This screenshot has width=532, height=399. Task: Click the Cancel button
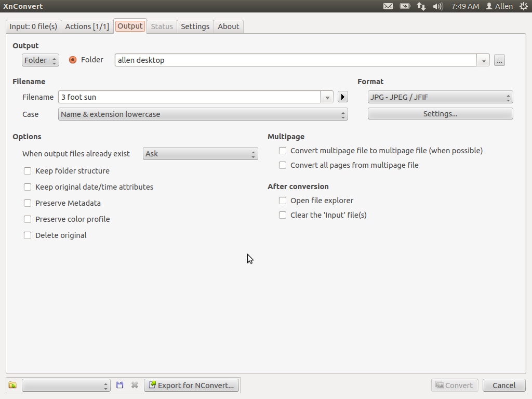[x=504, y=385]
